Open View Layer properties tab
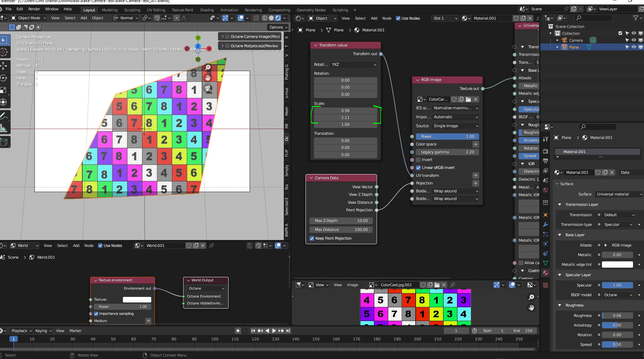 pos(546,170)
